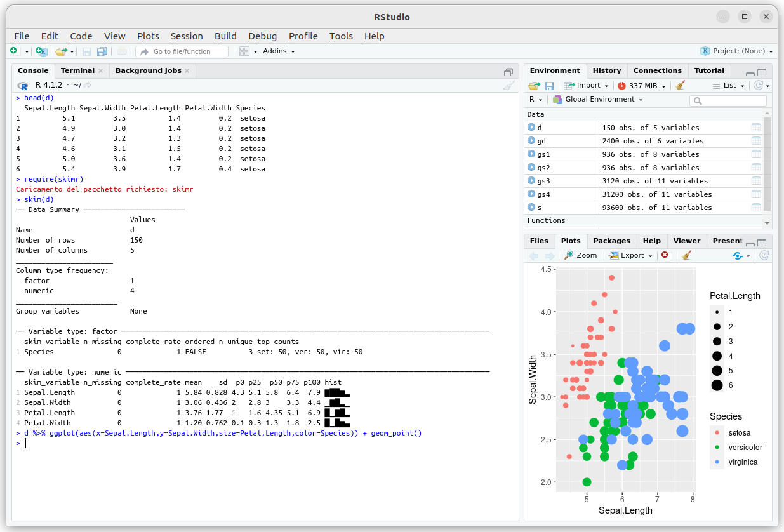The width and height of the screenshot is (784, 532).
Task: Click the ggplot scatter plot image
Action: coord(648,390)
